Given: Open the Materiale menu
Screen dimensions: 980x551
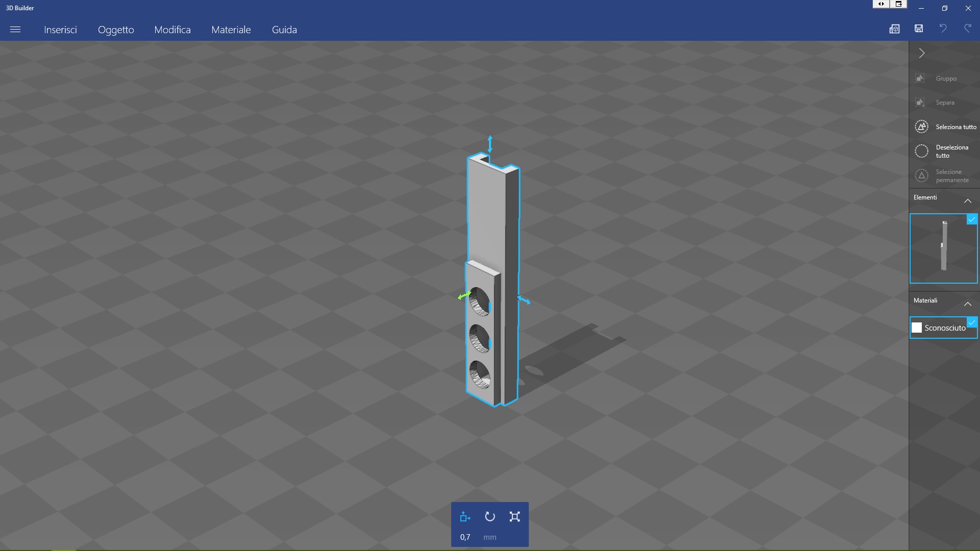Looking at the screenshot, I should click(231, 30).
